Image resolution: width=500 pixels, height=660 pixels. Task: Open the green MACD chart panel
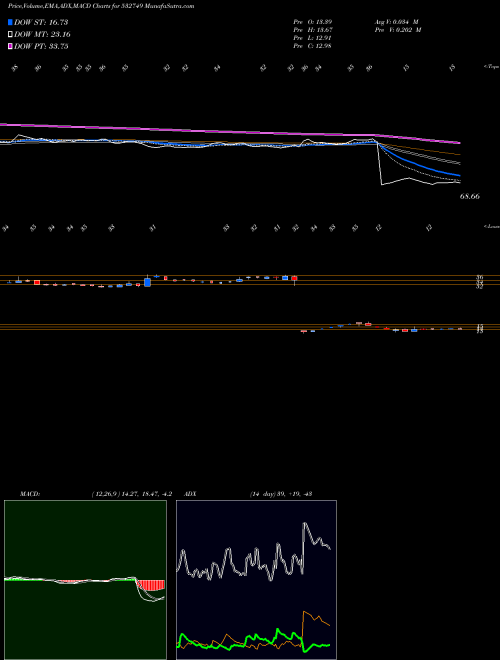coord(85,580)
